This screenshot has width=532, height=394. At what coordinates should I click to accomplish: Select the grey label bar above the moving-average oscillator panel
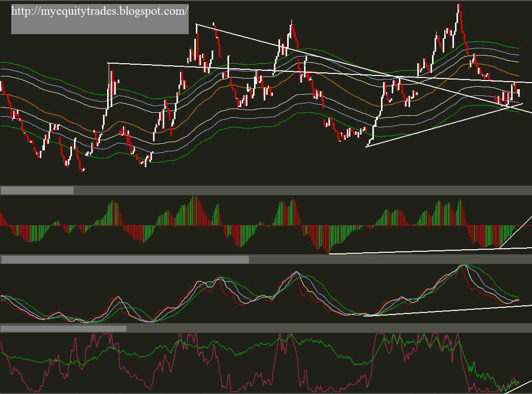coord(125,260)
